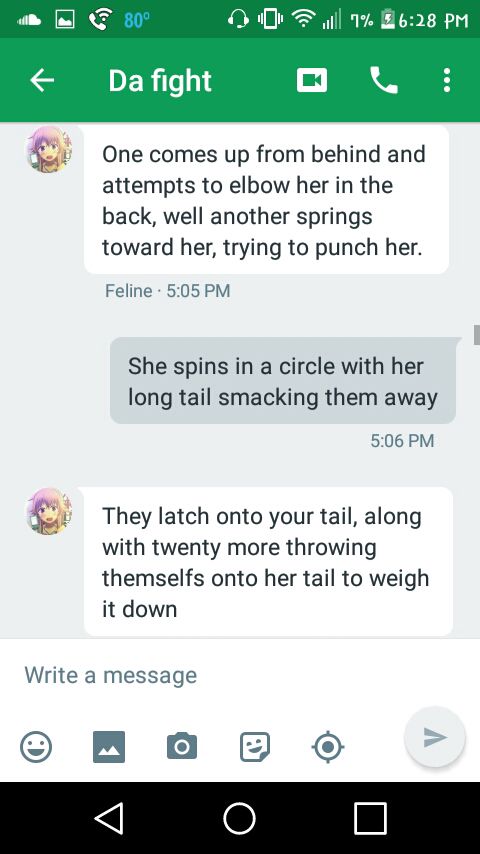Open the emoji picker
Screen dimensions: 480x854
pyautogui.click(x=36, y=746)
